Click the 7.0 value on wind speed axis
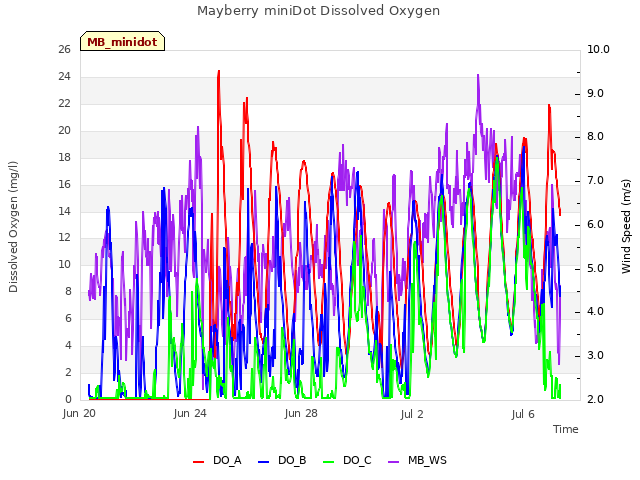Screen dimensions: 640x480 click(x=596, y=180)
